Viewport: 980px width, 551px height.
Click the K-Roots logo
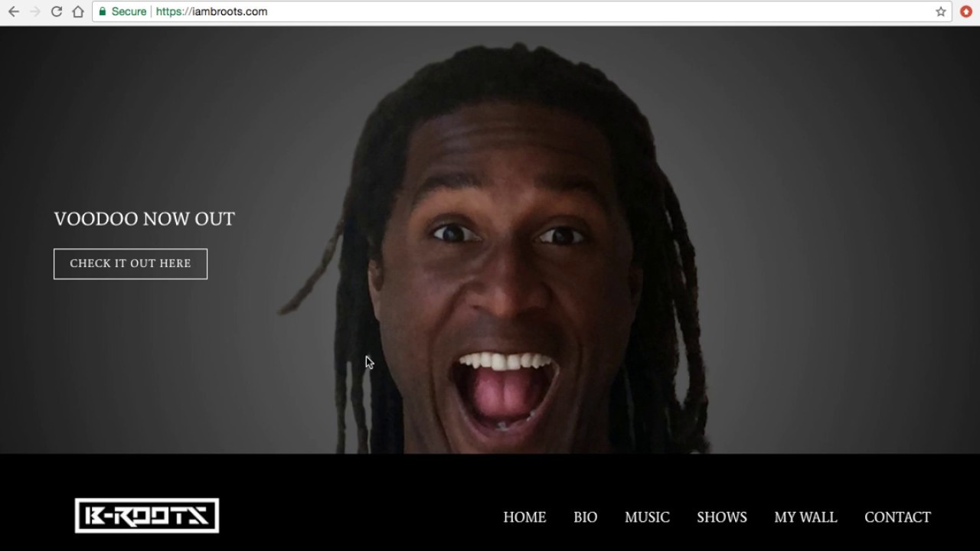[x=147, y=516]
